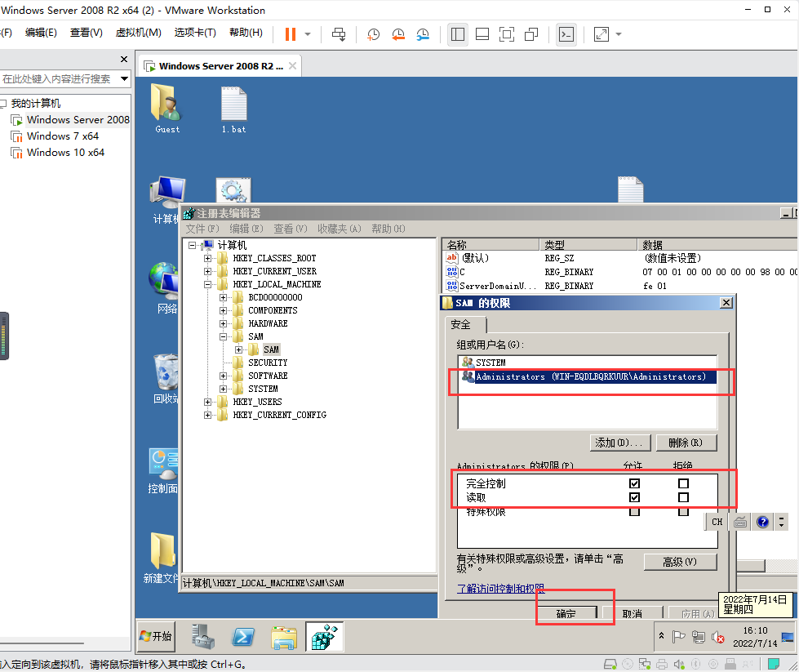
Task: Open the console view toolbar icon
Action: pos(566,34)
